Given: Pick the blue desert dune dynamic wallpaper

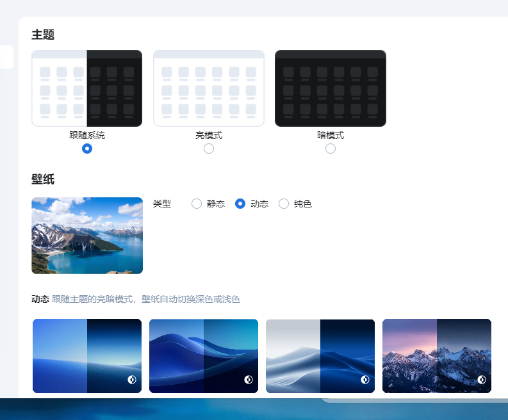Looking at the screenshot, I should [87, 356].
